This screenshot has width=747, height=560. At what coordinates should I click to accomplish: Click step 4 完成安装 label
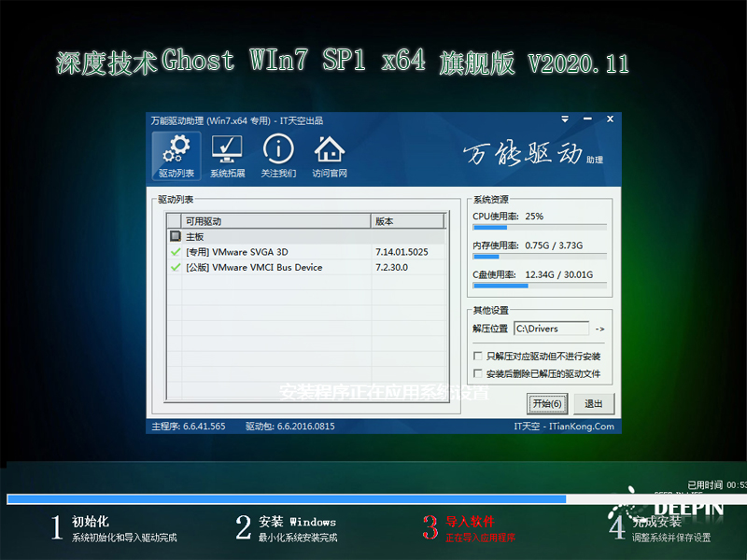click(x=657, y=523)
